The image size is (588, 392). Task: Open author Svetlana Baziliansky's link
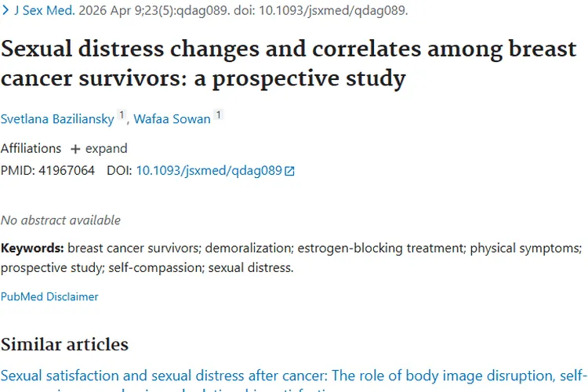(57, 119)
